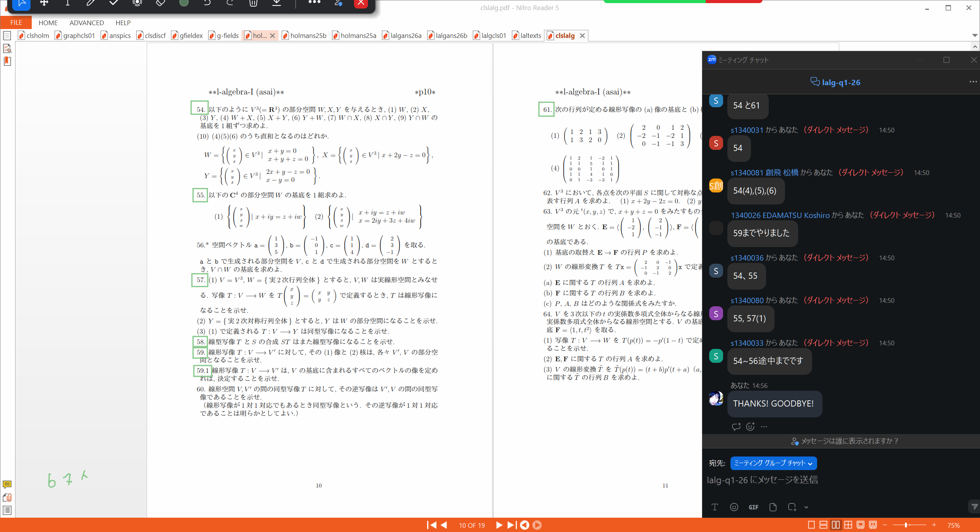Open the comments panel in left sidebar
The height and width of the screenshot is (532, 980).
(x=7, y=484)
